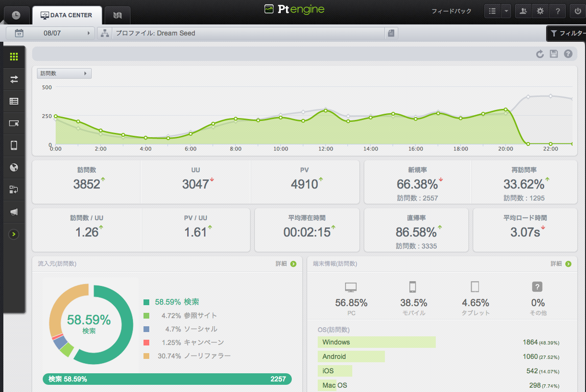Open the calendar date picker icon

19,33
